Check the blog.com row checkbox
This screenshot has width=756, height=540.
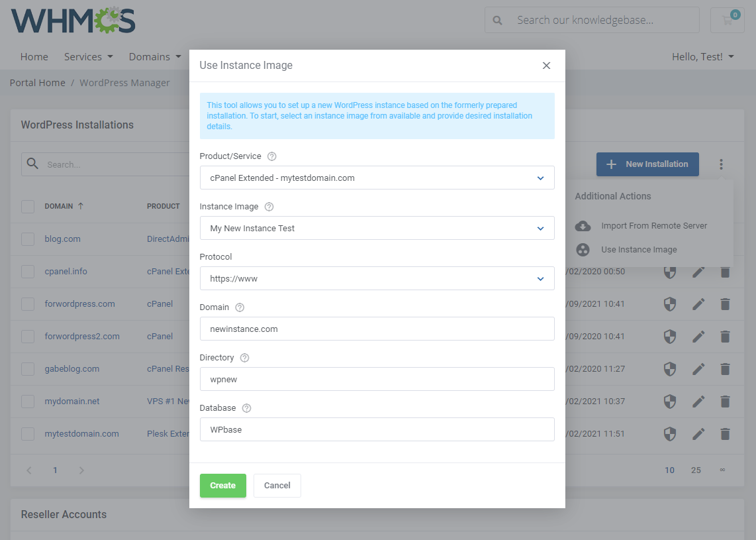(28, 239)
